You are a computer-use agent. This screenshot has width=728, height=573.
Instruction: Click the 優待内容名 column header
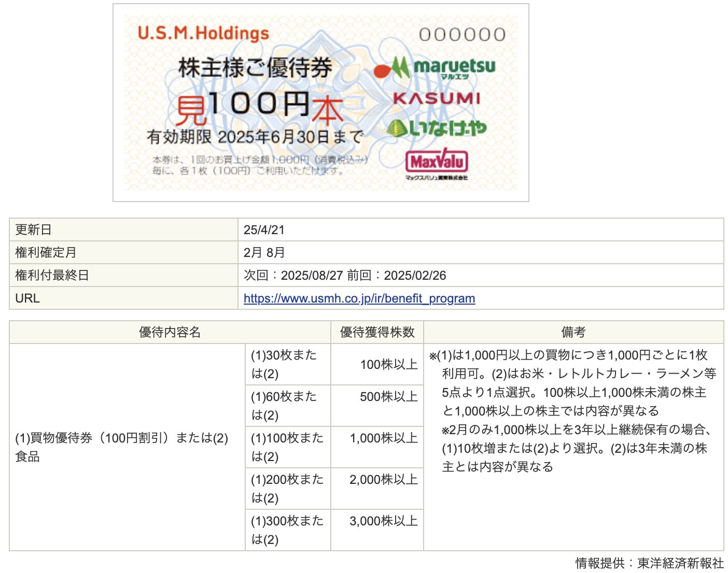click(170, 332)
